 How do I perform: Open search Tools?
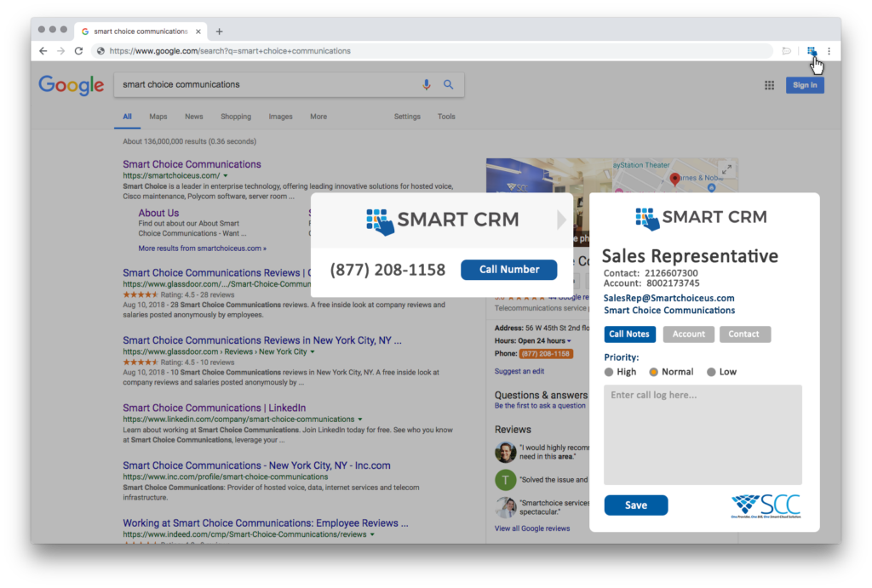(x=446, y=117)
